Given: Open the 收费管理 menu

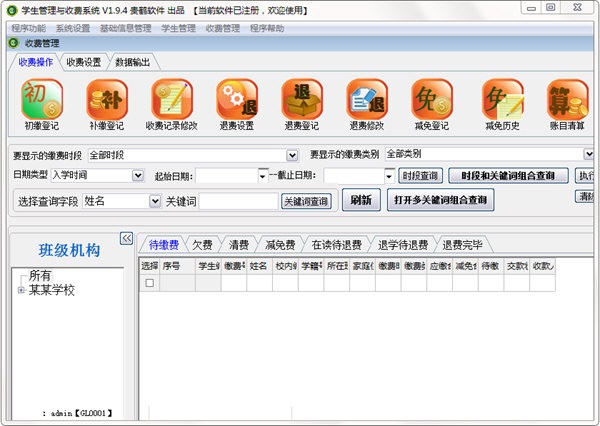Looking at the screenshot, I should (x=223, y=28).
